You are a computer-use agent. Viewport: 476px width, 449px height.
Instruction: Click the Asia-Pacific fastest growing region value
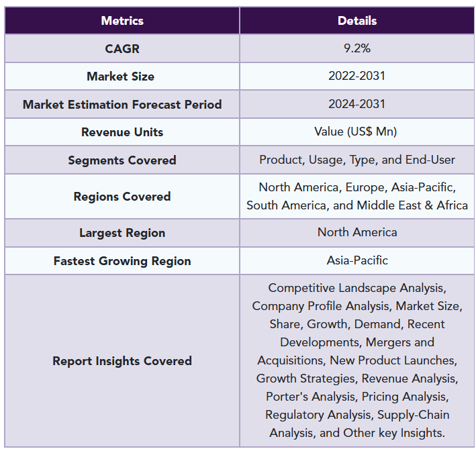coord(357,260)
